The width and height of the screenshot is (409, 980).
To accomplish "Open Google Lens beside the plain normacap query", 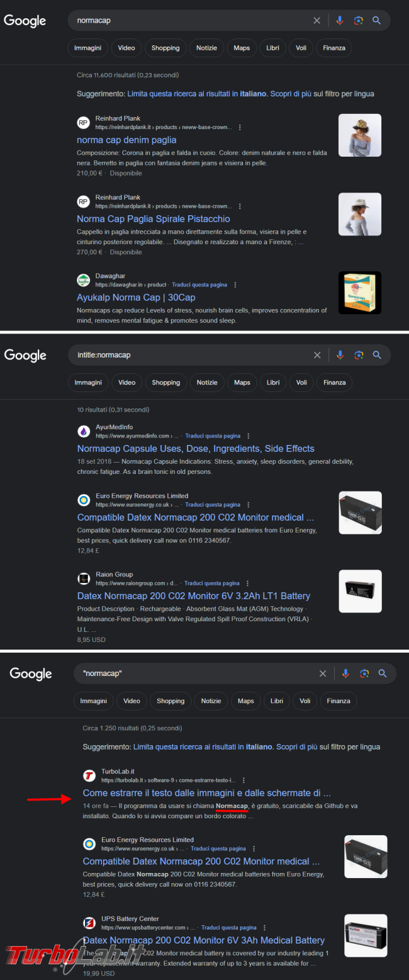I will [358, 21].
